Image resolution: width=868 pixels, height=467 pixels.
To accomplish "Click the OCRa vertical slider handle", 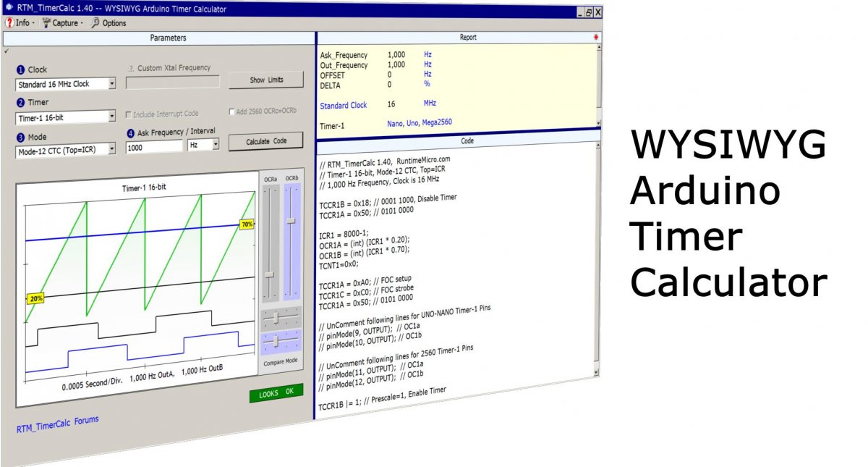I will click(270, 275).
